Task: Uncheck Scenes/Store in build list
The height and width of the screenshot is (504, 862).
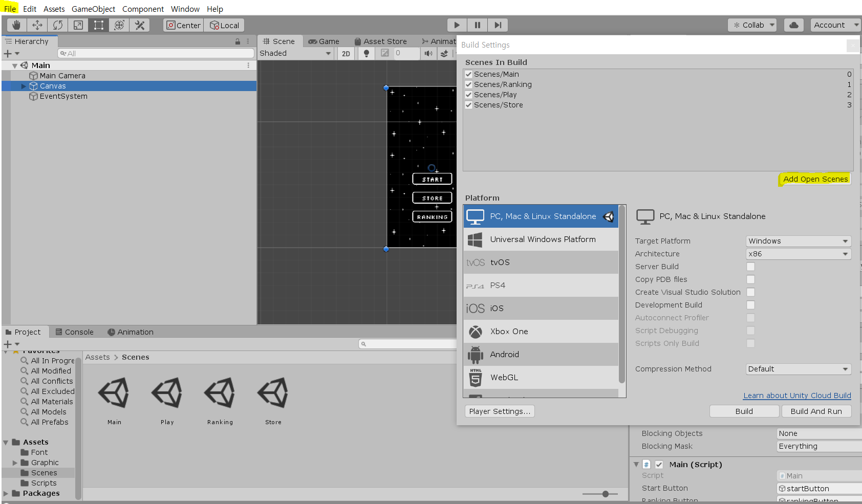Action: coord(468,105)
